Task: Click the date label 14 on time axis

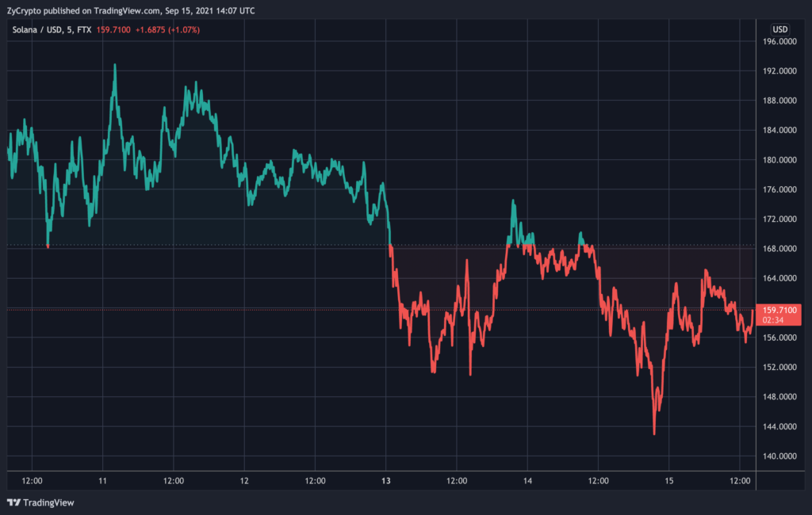Action: [x=527, y=481]
